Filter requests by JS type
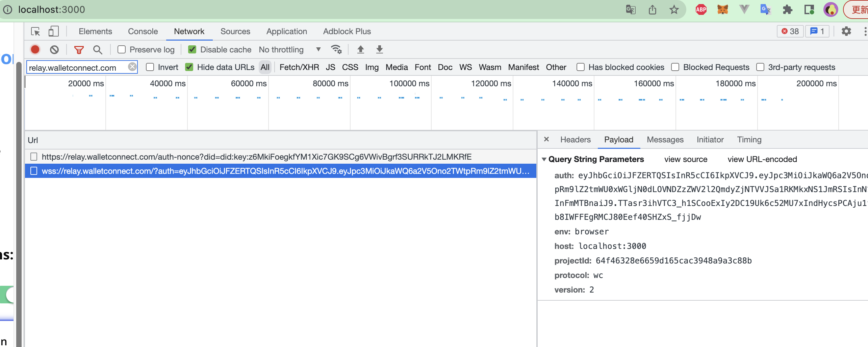868x347 pixels. [x=330, y=67]
